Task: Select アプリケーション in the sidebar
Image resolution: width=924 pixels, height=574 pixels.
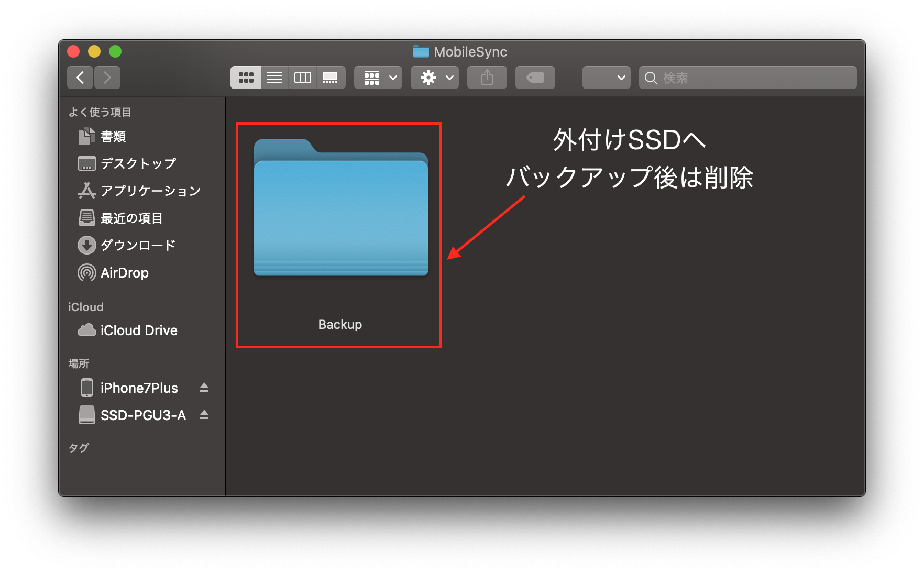Action: coord(150,191)
